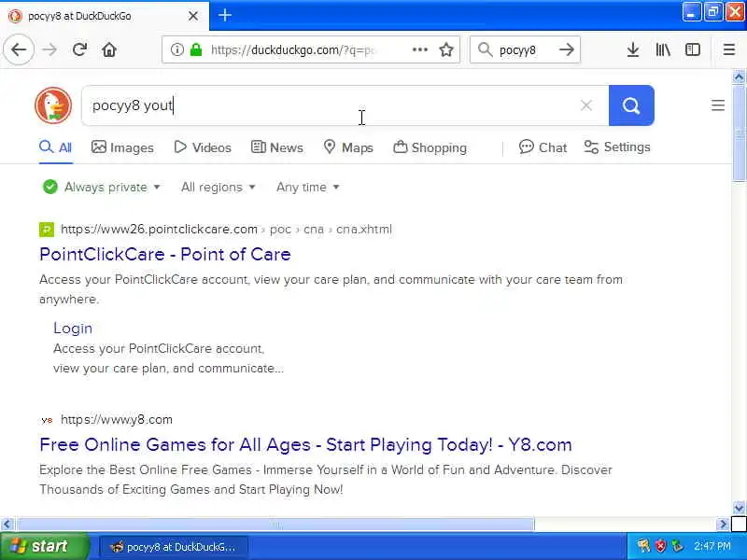
Task: Open the Library bookshelf icon
Action: point(663,49)
